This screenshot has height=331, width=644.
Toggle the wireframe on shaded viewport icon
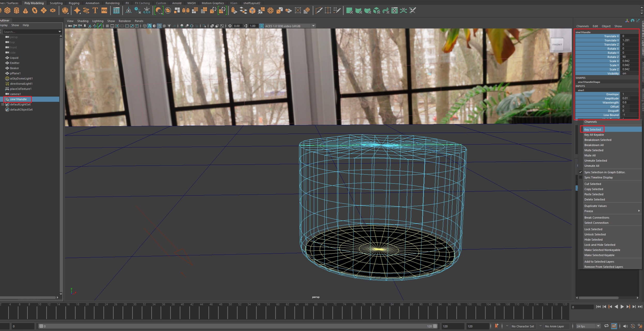159,26
